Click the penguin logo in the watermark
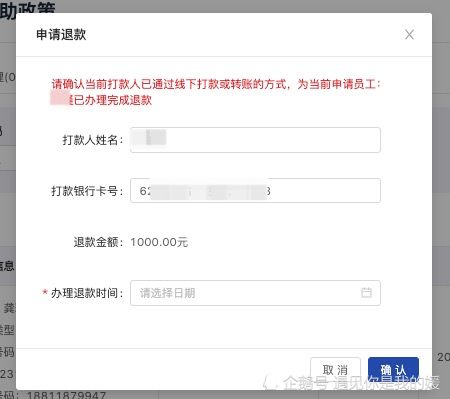The image size is (450, 399). tap(270, 382)
